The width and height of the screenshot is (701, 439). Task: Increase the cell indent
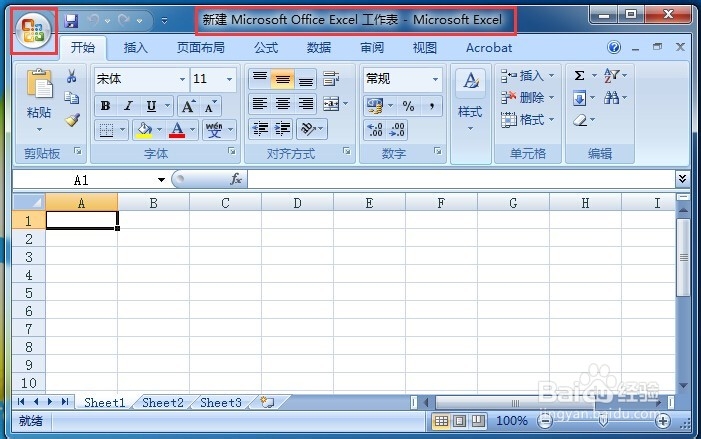(x=283, y=129)
